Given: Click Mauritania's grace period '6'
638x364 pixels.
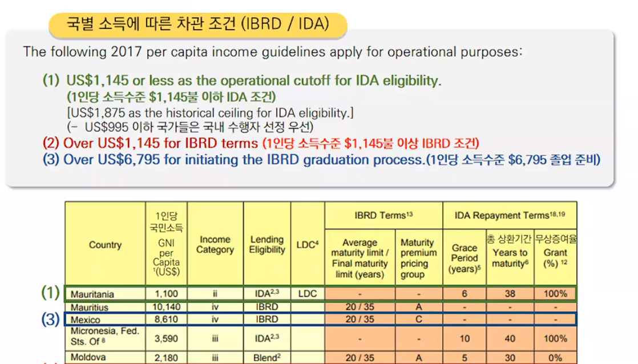Looking at the screenshot, I should coord(465,294).
